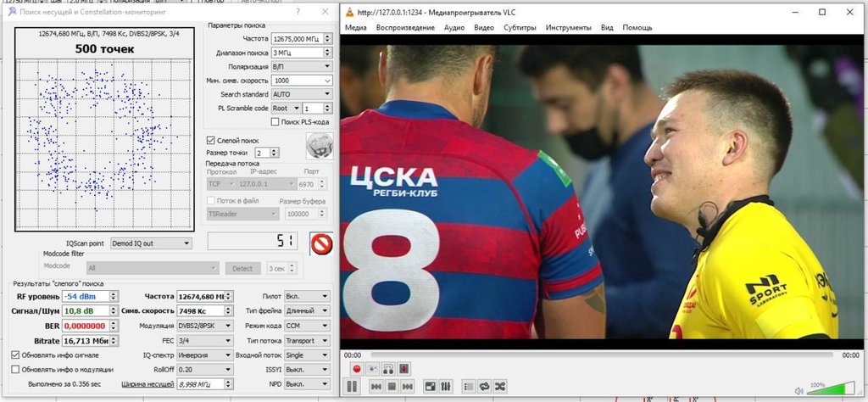Enable shuffle random playback in VLC
The width and height of the screenshot is (868, 402).
[500, 387]
